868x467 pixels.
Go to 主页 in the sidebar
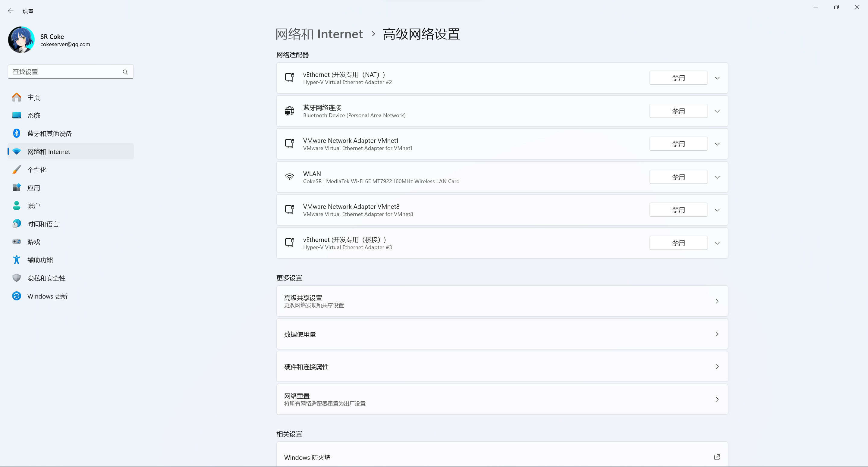pyautogui.click(x=71, y=97)
